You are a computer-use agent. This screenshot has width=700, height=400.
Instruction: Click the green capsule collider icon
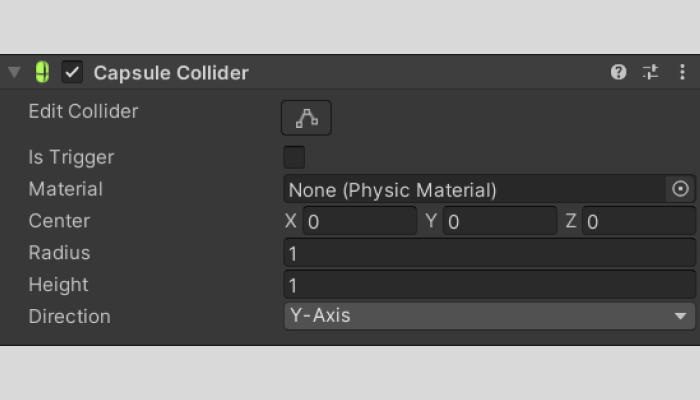(42, 72)
